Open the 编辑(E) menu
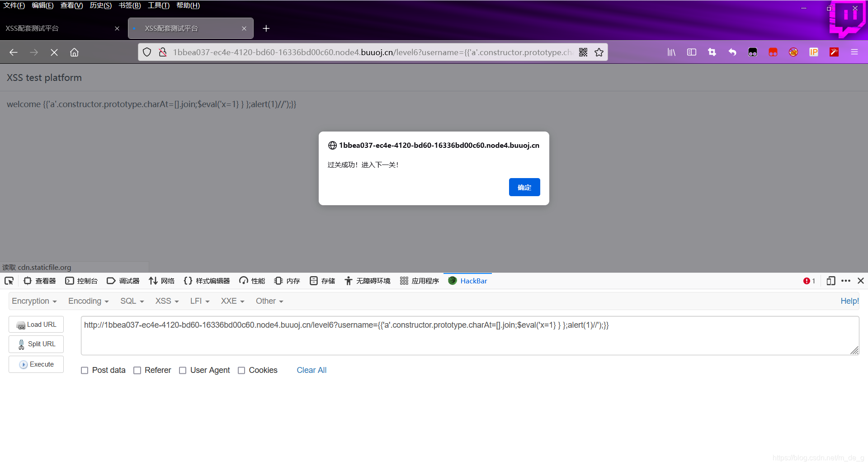The width and height of the screenshot is (868, 466). 42,5
